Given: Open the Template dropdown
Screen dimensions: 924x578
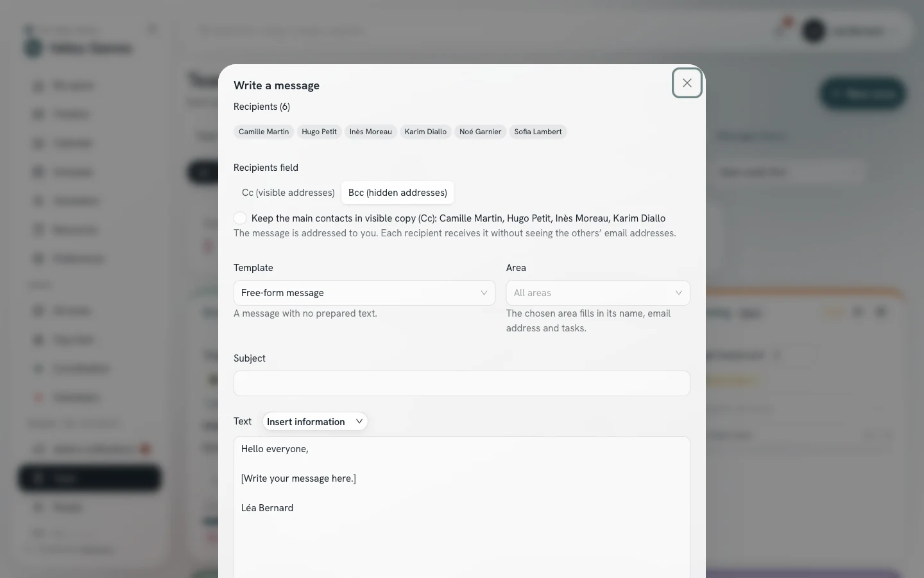Looking at the screenshot, I should tap(364, 293).
